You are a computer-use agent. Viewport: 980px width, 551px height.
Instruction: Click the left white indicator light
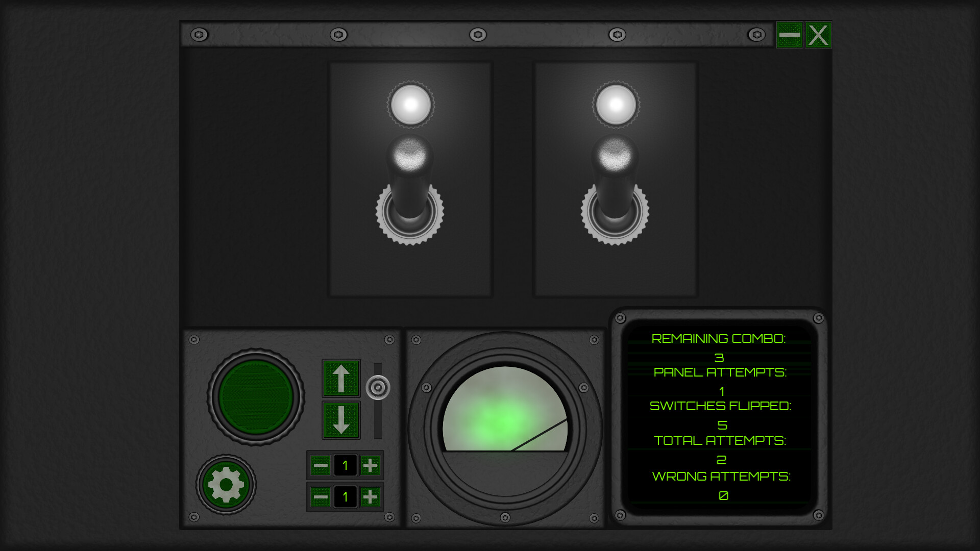pos(410,105)
